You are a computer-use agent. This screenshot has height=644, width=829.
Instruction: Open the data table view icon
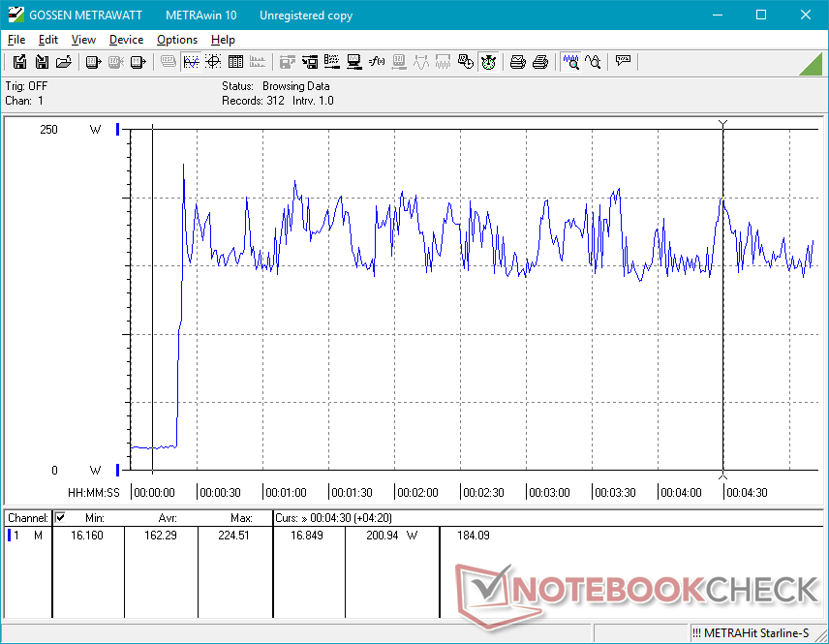(x=235, y=62)
